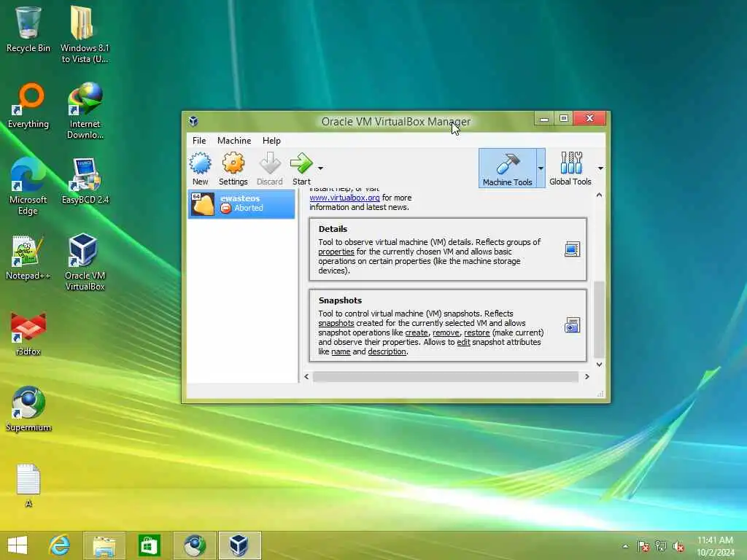The width and height of the screenshot is (747, 560).
Task: Click the muted volume tray icon
Action: point(678,546)
